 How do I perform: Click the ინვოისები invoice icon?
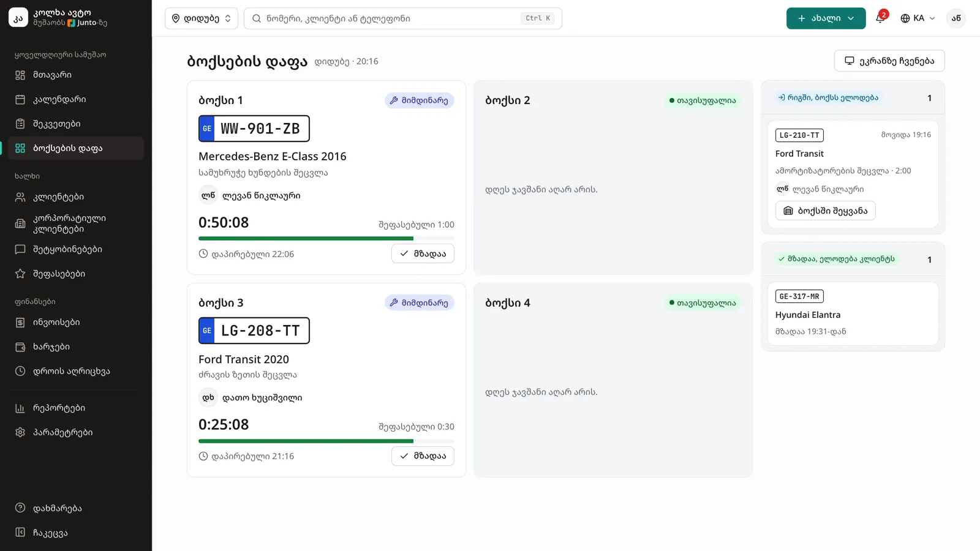20,322
